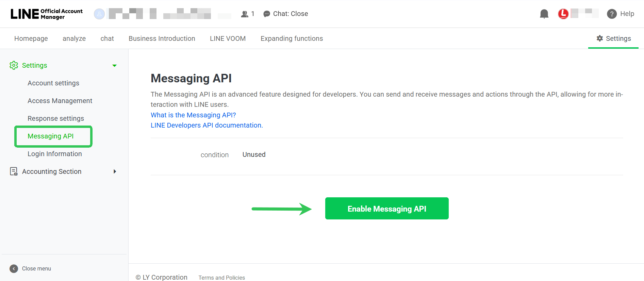The width and height of the screenshot is (644, 281).
Task: Collapse the Settings sidebar section
Action: (115, 66)
